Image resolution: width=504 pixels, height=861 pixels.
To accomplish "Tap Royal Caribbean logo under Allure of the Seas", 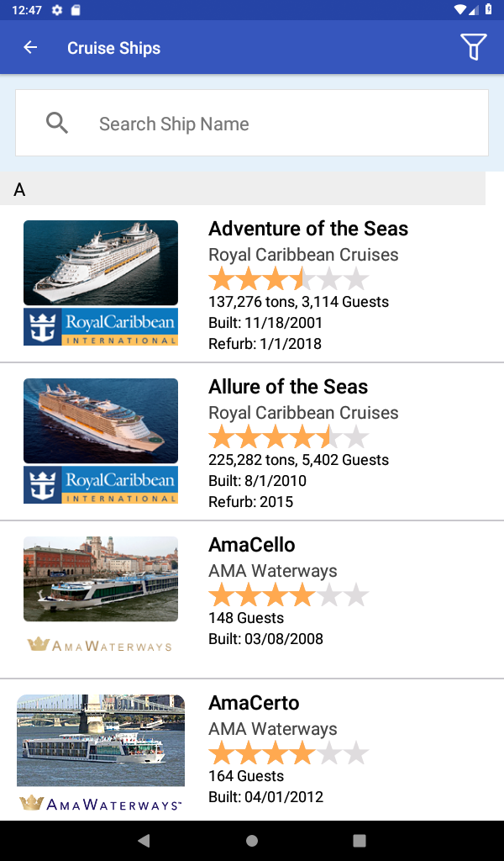I will pos(101,484).
